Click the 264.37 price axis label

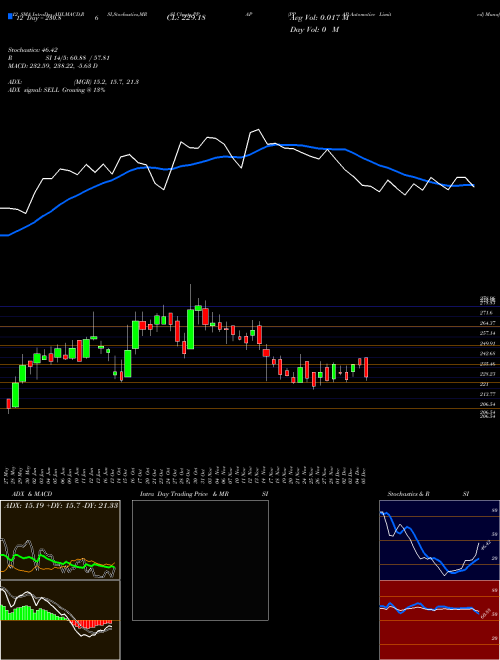pyautogui.click(x=487, y=323)
